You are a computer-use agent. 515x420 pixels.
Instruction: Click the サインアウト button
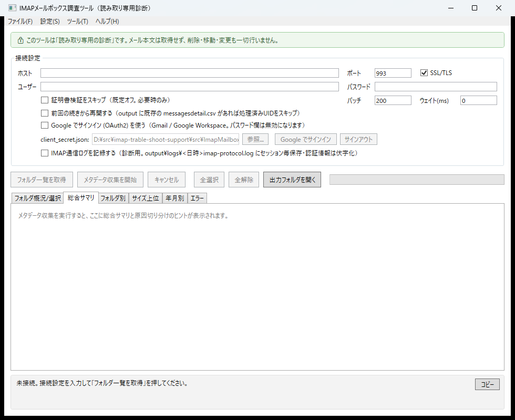358,140
